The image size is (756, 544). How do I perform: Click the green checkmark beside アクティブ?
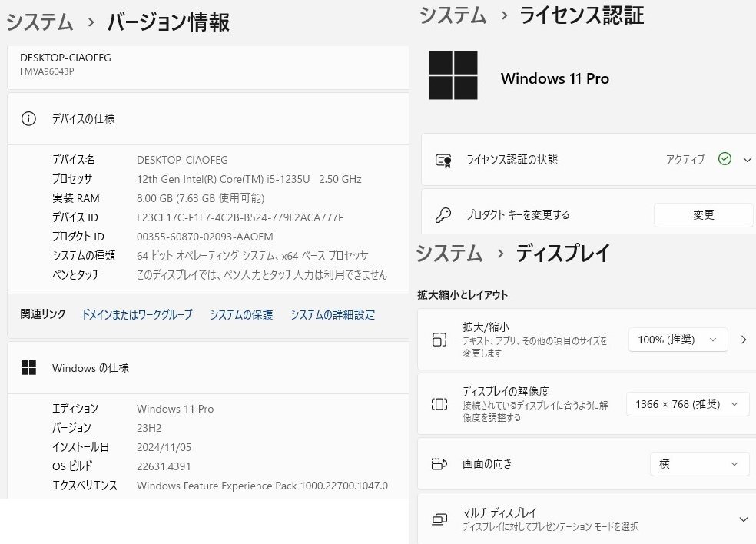tap(724, 160)
